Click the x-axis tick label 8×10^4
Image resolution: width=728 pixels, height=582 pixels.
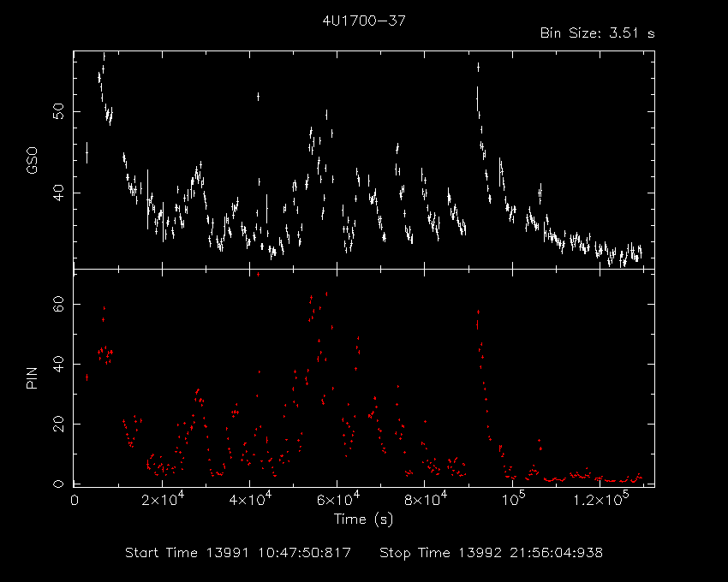(426, 498)
